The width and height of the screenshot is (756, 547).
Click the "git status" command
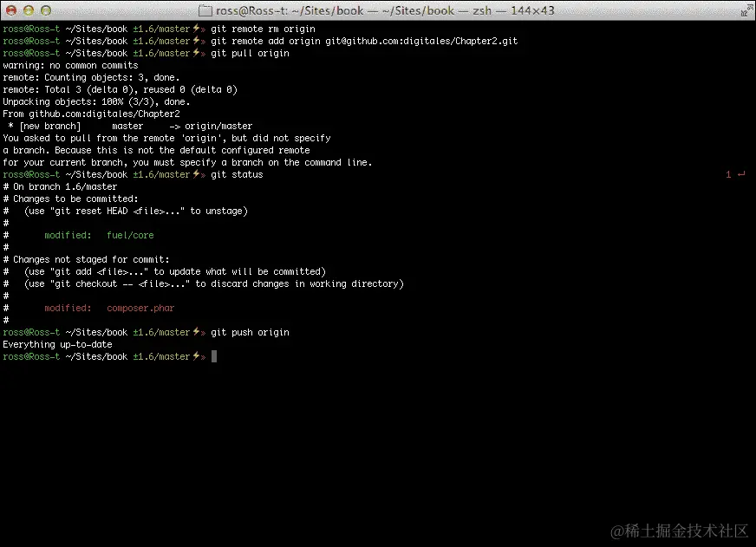point(237,174)
